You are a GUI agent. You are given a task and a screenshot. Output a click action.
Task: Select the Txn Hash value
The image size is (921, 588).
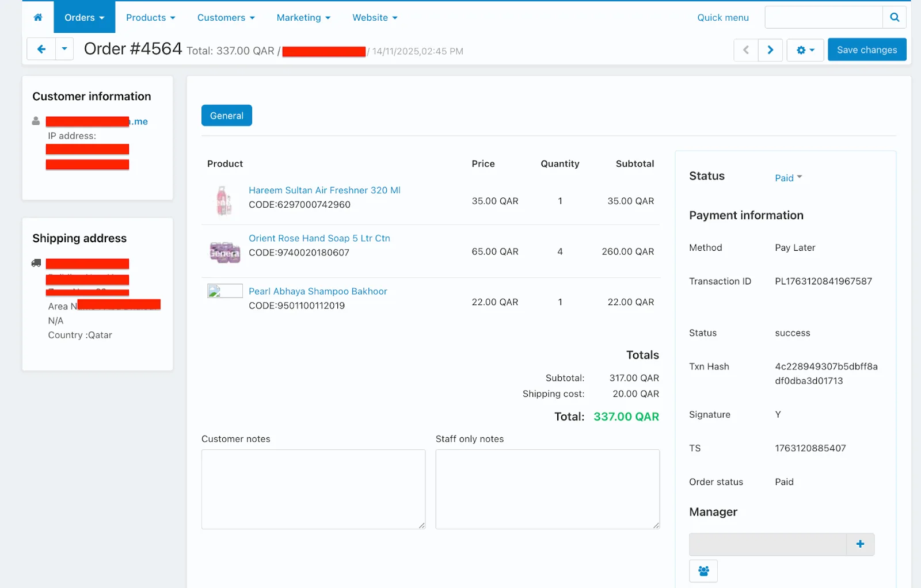pyautogui.click(x=826, y=373)
